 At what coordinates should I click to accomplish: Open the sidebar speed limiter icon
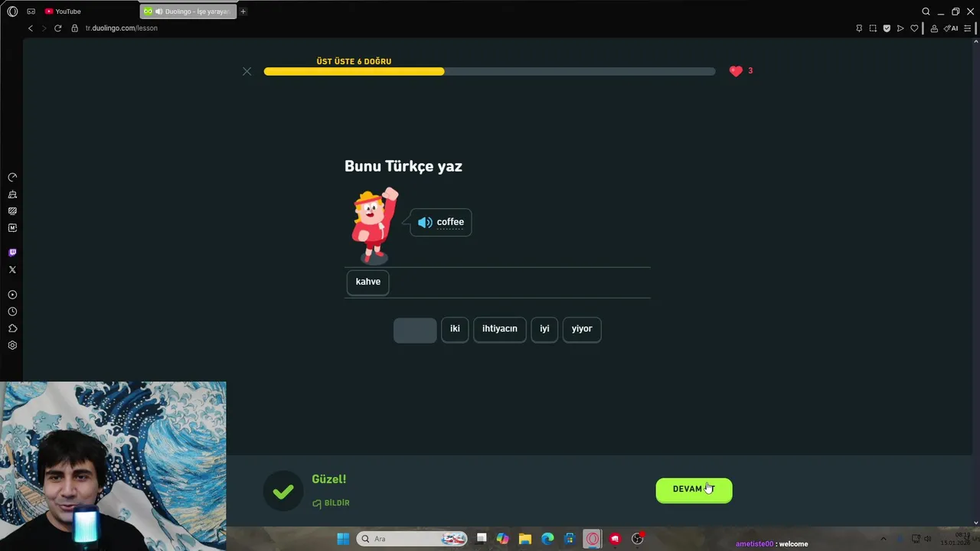12,178
